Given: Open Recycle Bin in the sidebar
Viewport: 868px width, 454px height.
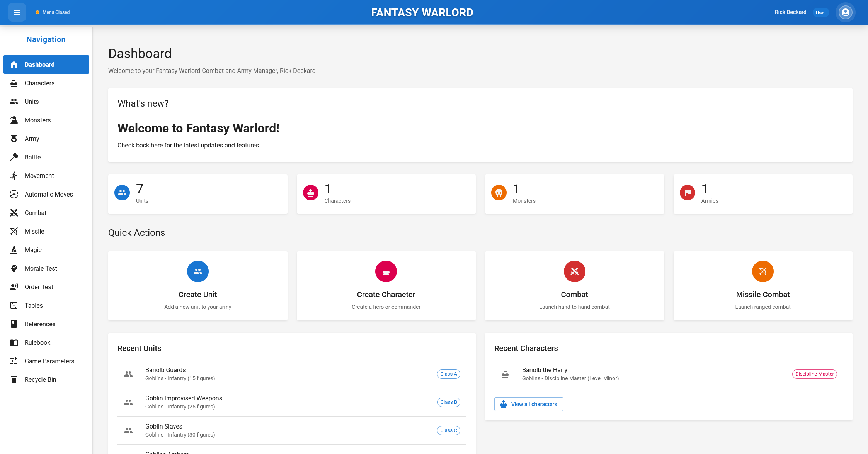Looking at the screenshot, I should [40, 379].
